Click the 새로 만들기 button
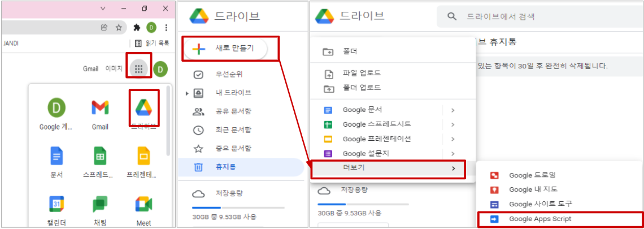Screen dimensions: 644x229 click(230, 49)
